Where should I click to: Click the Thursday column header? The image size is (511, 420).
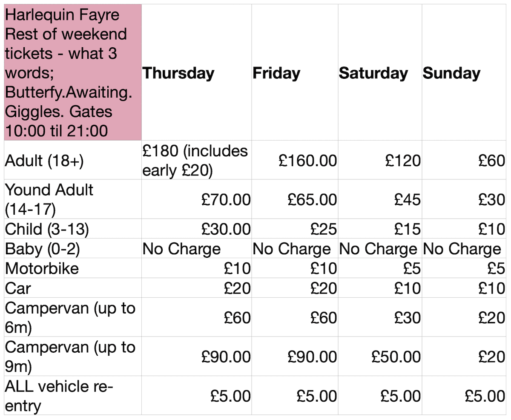pos(196,72)
